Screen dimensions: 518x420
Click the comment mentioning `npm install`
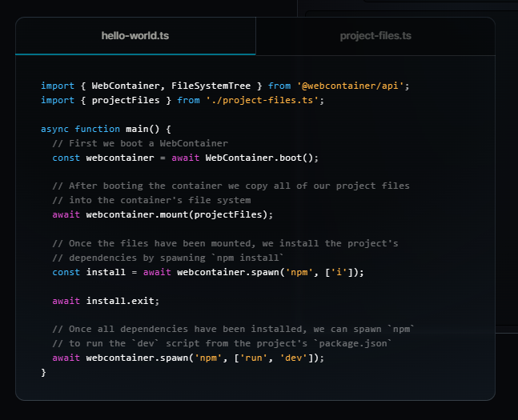[x=168, y=258]
